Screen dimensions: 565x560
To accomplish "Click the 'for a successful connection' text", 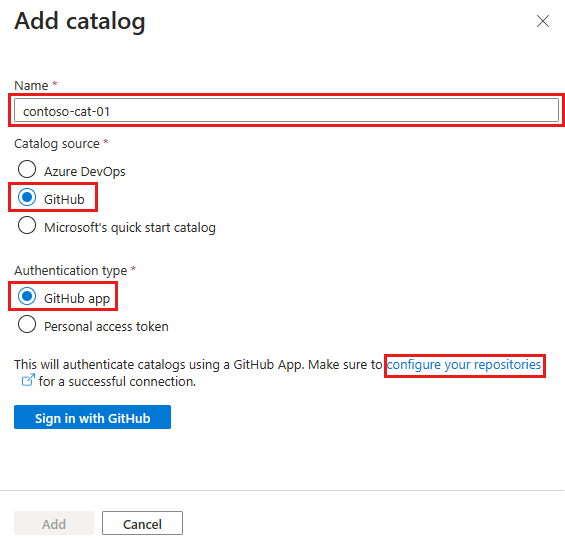I will click(117, 382).
